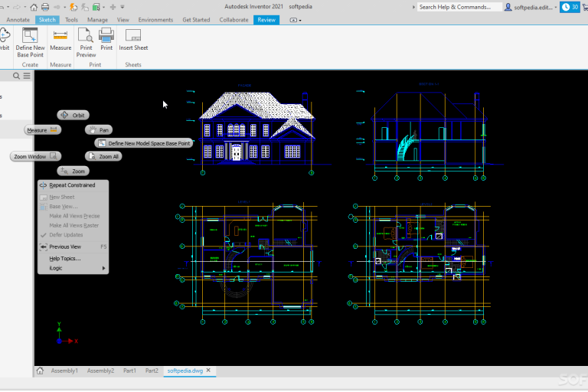Screen dimensions: 588x392
Task: Choose Pan in the marking menu
Action: click(x=99, y=130)
